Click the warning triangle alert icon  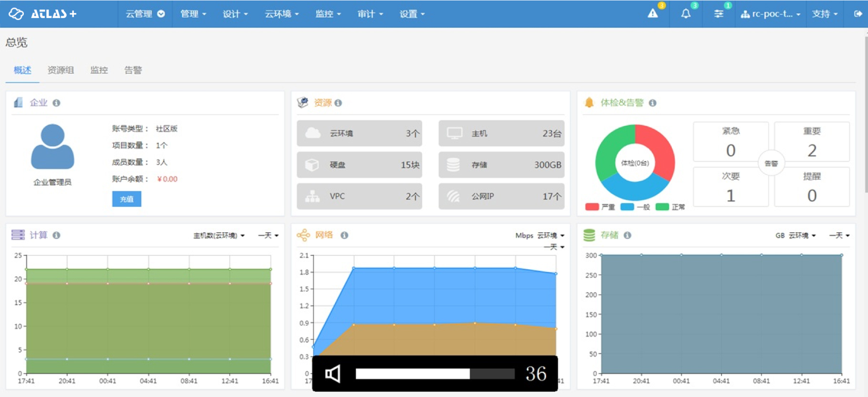[x=652, y=14]
